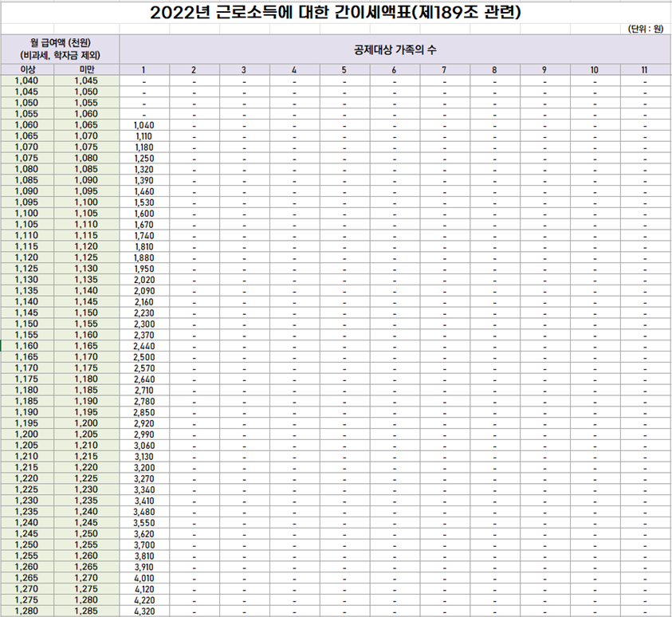The image size is (672, 617).
Task: Click tax amount cell 2,230
Action: (x=144, y=313)
